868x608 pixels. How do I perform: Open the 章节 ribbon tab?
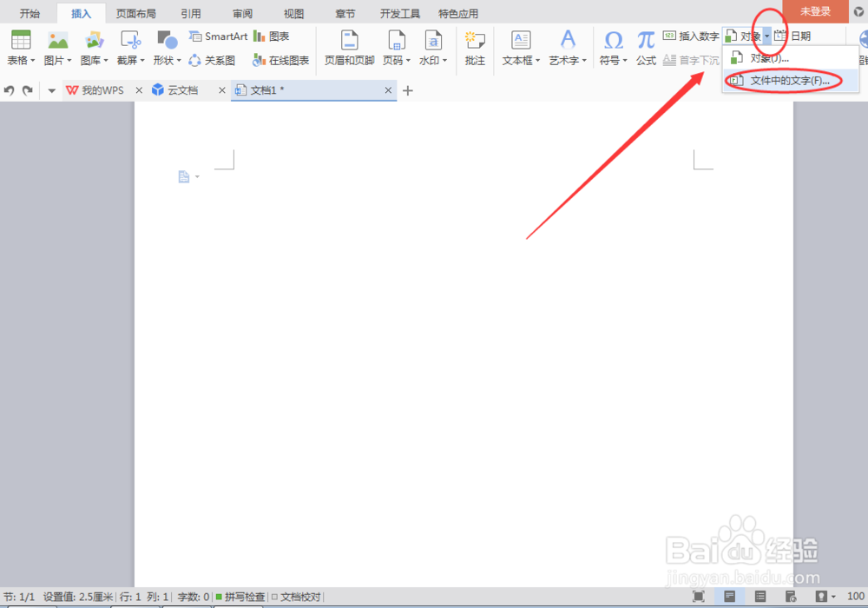[x=345, y=13]
